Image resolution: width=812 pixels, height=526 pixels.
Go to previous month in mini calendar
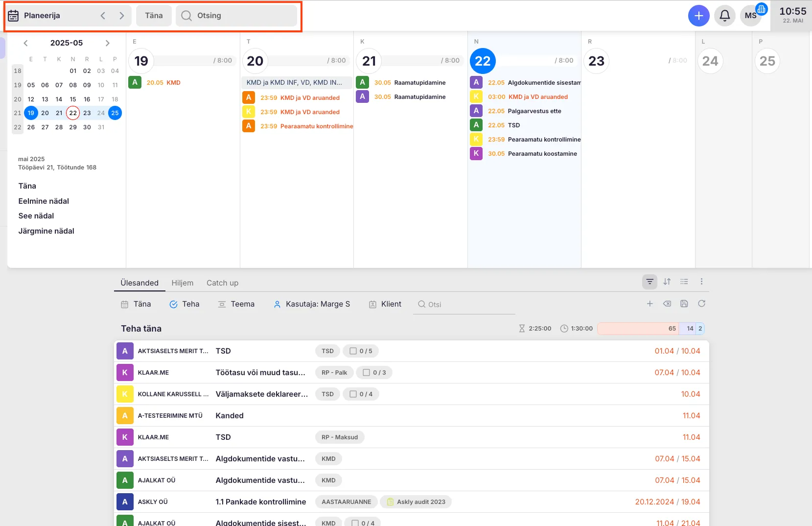(26, 43)
